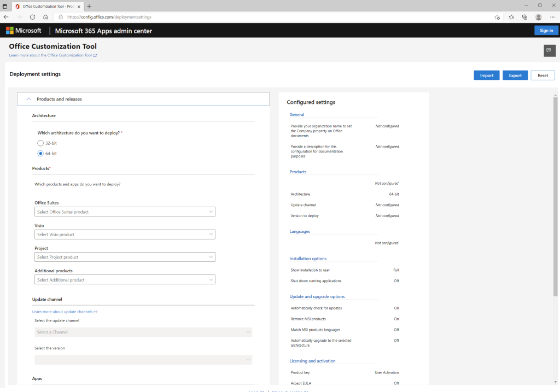Open the tab actions menu icon

(x=5, y=6)
